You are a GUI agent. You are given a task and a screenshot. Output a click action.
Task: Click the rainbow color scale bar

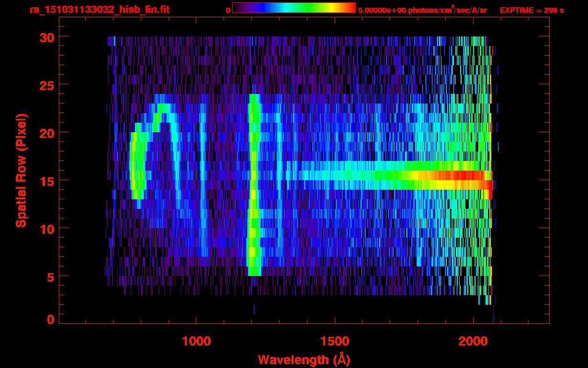(294, 8)
